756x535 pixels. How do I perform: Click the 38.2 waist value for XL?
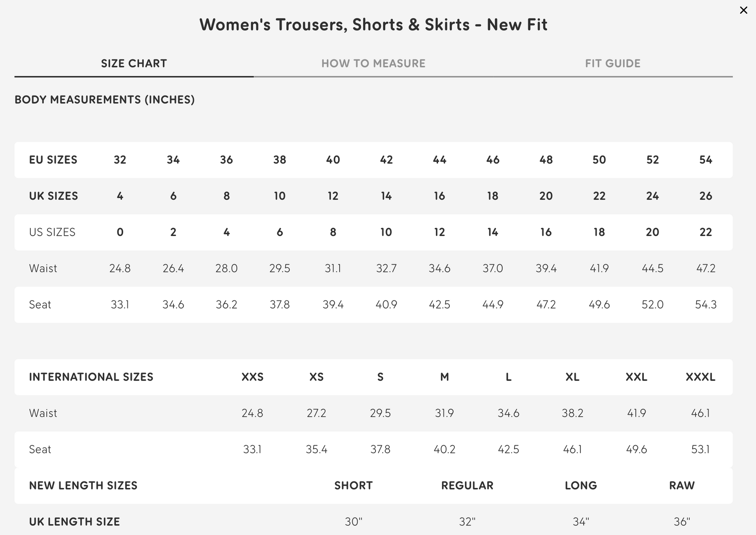point(572,413)
